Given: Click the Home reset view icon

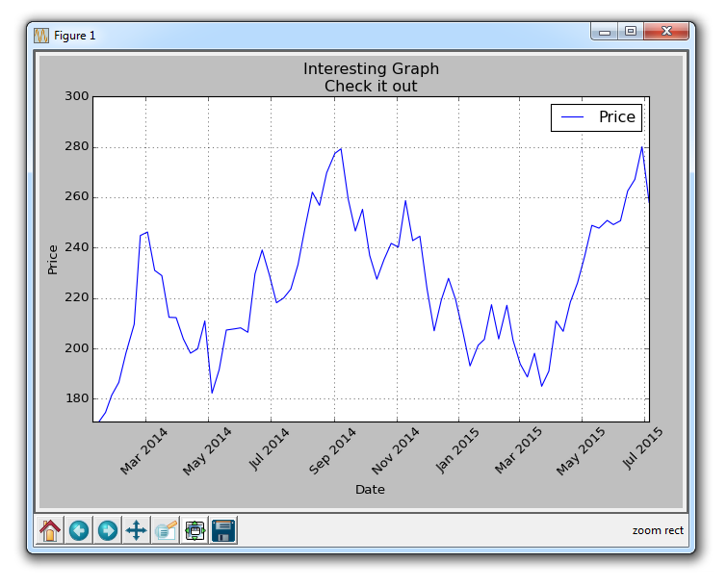Looking at the screenshot, I should (x=50, y=530).
